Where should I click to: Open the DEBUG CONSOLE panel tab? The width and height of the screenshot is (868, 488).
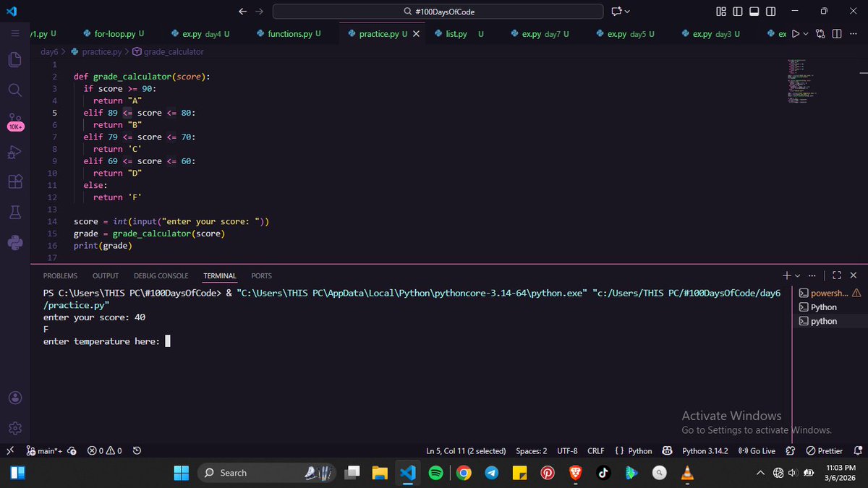tap(161, 275)
